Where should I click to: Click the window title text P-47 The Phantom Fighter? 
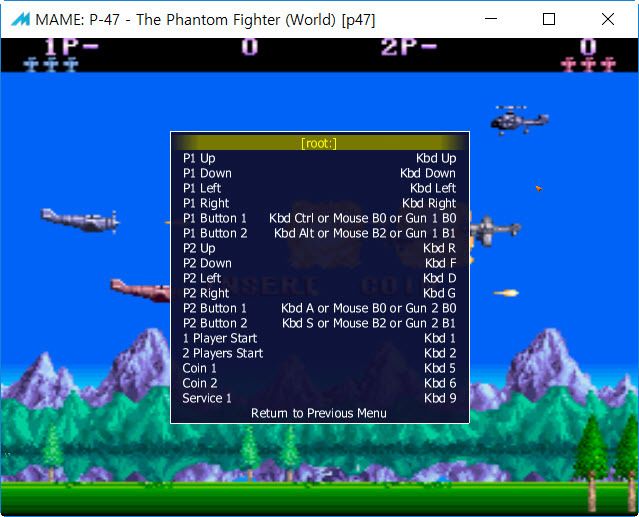tap(205, 20)
